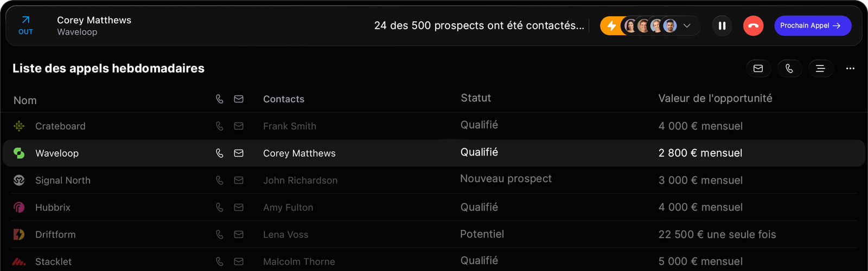Viewport: 868px width, 271px height.
Task: Open the list view options icon
Action: (x=820, y=68)
